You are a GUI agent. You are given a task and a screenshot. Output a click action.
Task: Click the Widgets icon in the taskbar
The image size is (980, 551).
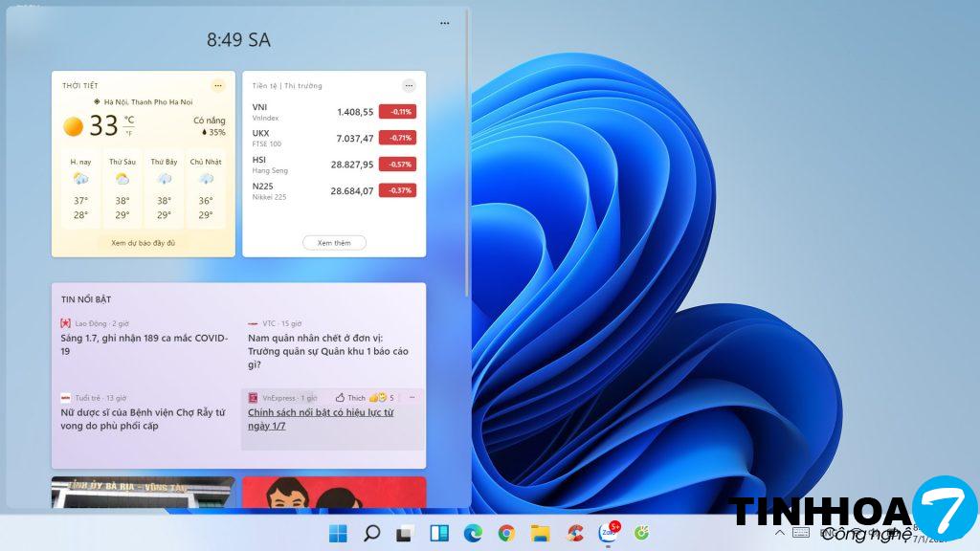click(x=439, y=533)
